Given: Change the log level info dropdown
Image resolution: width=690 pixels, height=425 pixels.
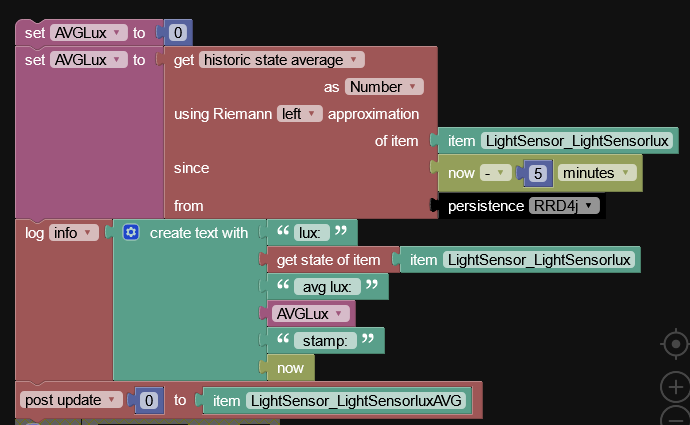Looking at the screenshot, I should (x=73, y=233).
